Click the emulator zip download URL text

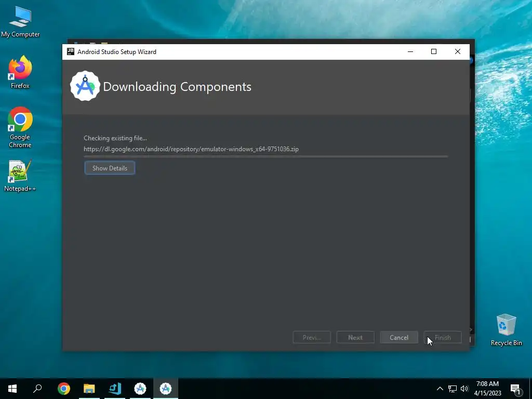pyautogui.click(x=191, y=149)
